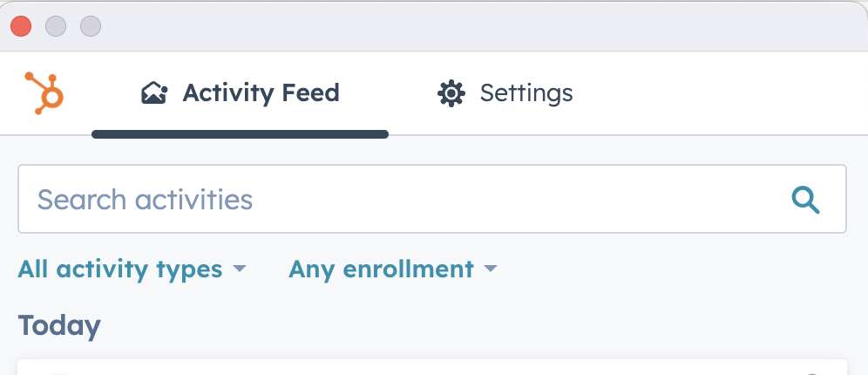Image resolution: width=868 pixels, height=375 pixels.
Task: Click the Today section heading
Action: (59, 325)
